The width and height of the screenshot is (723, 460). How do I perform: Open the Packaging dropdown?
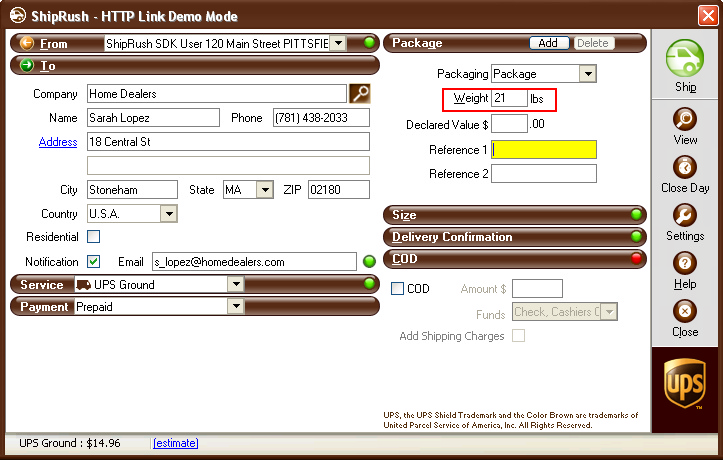pos(588,74)
